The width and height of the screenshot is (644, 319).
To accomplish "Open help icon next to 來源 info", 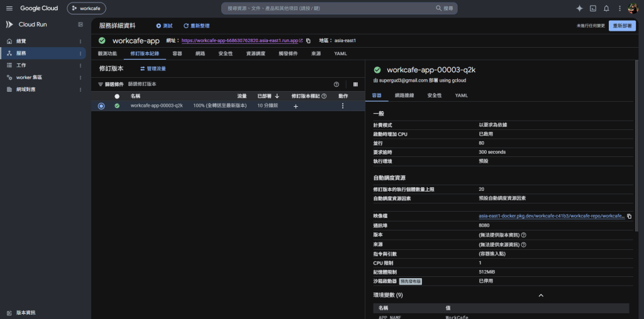I will coord(524,244).
